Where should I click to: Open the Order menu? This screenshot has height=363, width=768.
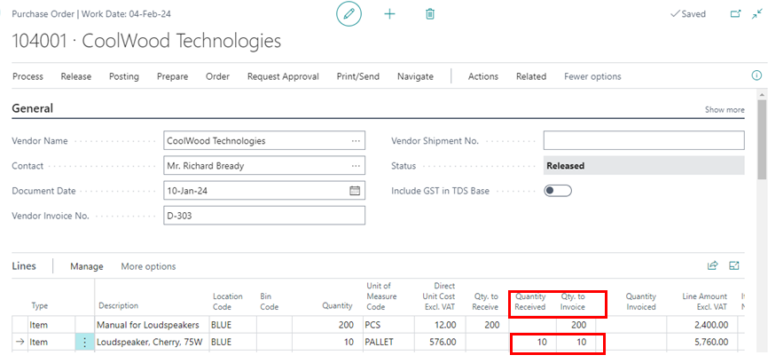click(217, 76)
